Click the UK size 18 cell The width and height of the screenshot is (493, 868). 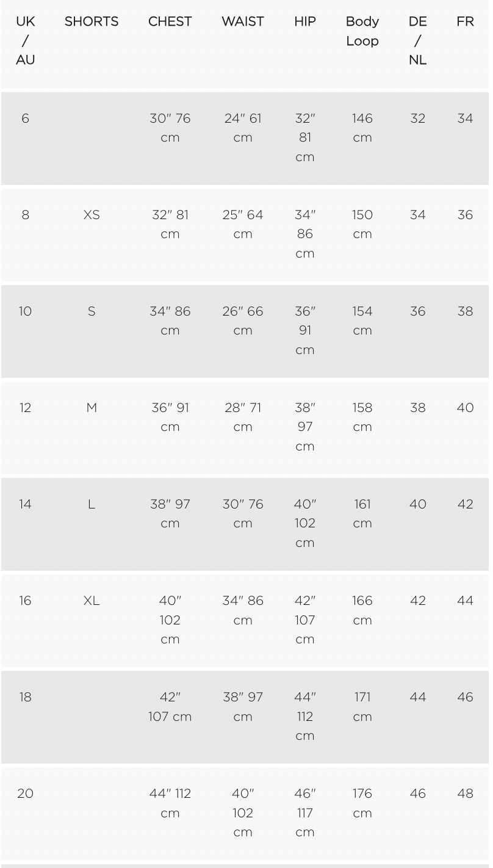point(26,697)
